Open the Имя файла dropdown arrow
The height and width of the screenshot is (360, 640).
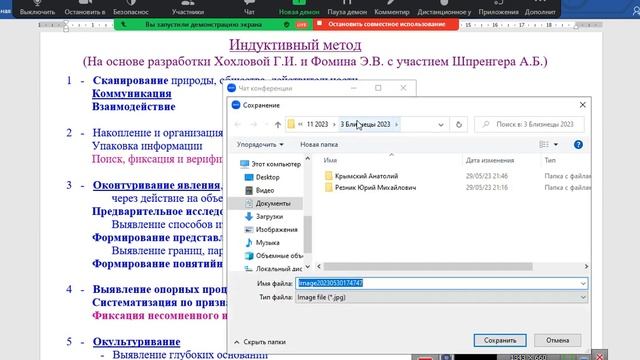tap(583, 283)
